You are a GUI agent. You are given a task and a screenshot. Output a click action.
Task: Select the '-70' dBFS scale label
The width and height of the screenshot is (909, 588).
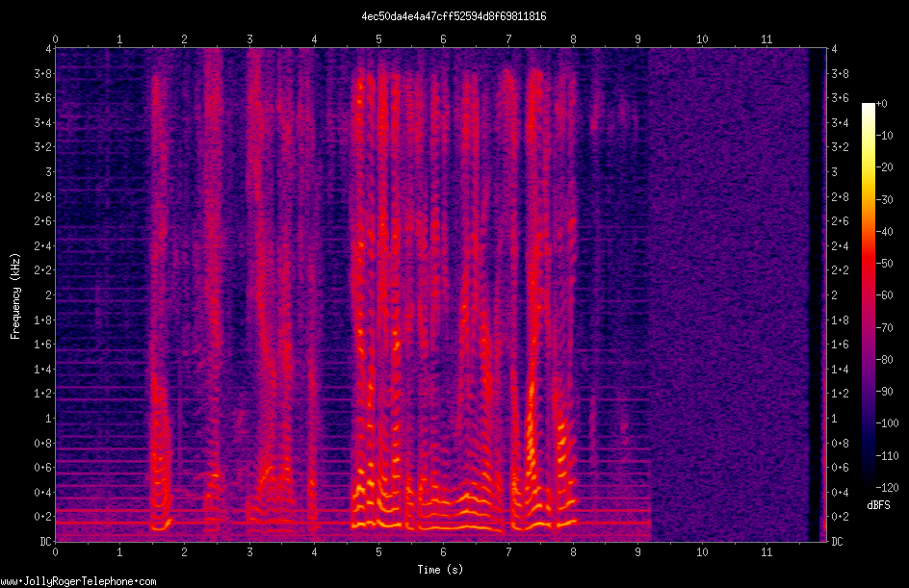pyautogui.click(x=885, y=328)
